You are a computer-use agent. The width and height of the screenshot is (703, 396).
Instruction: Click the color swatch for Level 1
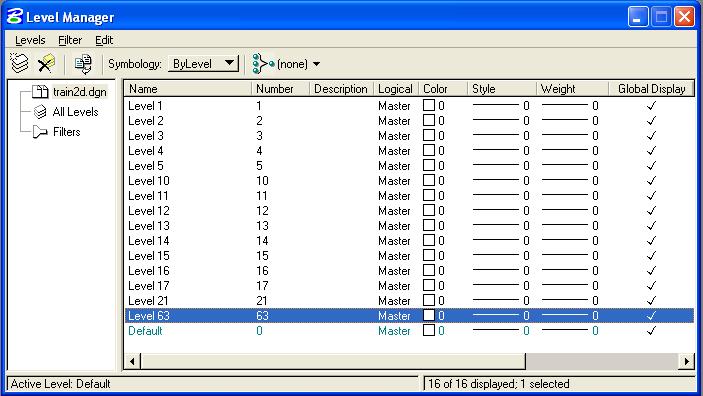tap(429, 105)
